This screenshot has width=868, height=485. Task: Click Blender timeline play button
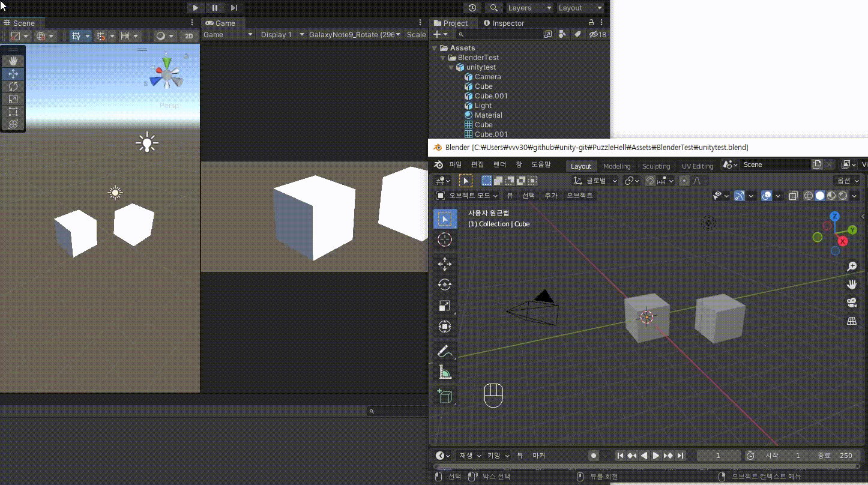pyautogui.click(x=656, y=456)
